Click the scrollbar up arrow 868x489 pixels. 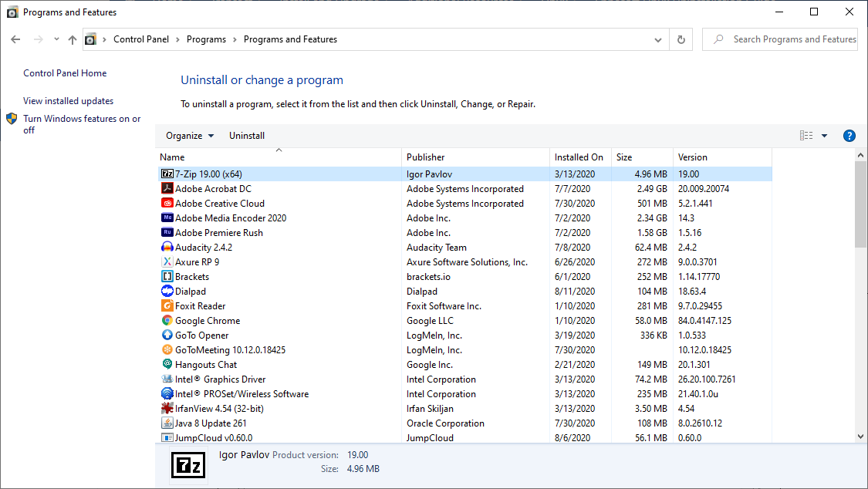click(x=861, y=156)
